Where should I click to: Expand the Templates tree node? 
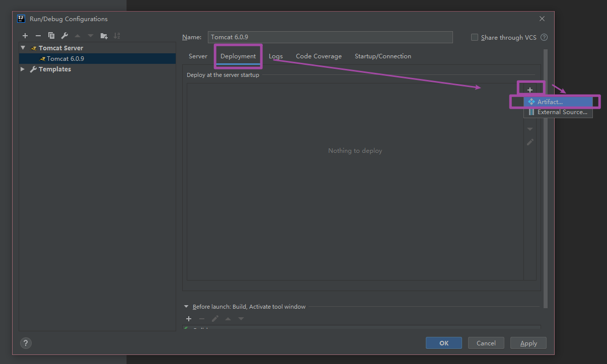23,69
